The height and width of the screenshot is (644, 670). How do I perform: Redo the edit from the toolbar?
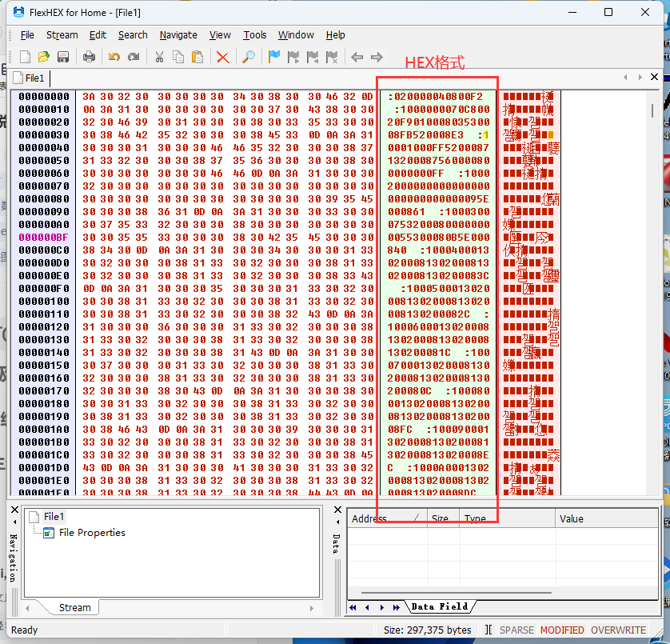[134, 57]
